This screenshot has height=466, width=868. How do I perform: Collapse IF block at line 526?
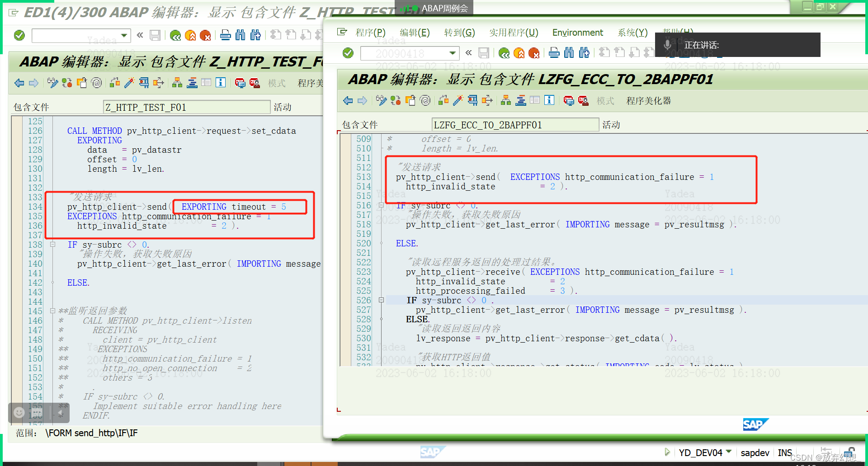[382, 300]
